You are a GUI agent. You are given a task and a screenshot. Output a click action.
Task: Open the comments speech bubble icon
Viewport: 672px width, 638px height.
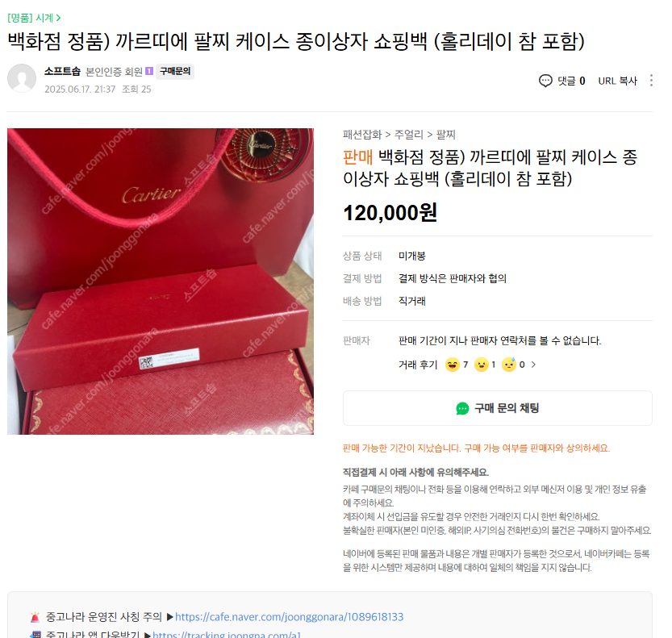tap(545, 81)
